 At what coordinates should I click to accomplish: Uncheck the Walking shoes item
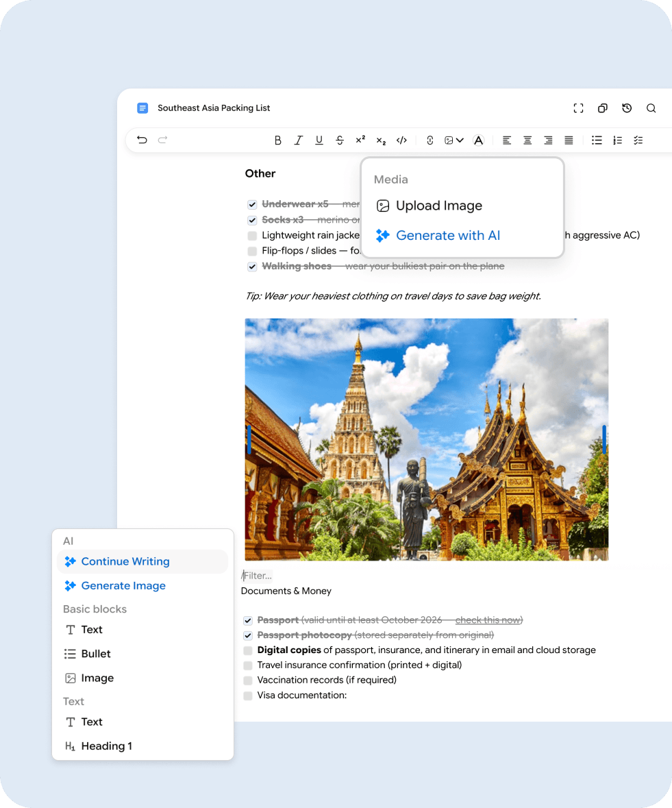(x=252, y=267)
